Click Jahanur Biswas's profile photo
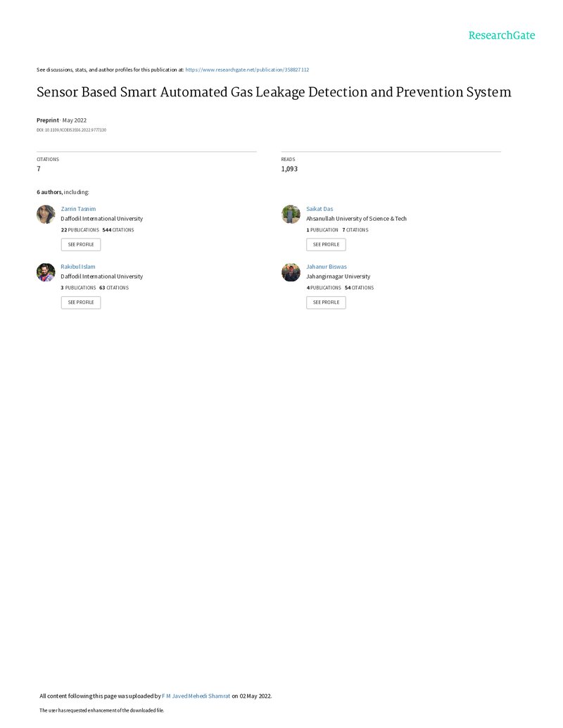The height and width of the screenshot is (728, 563). (291, 272)
